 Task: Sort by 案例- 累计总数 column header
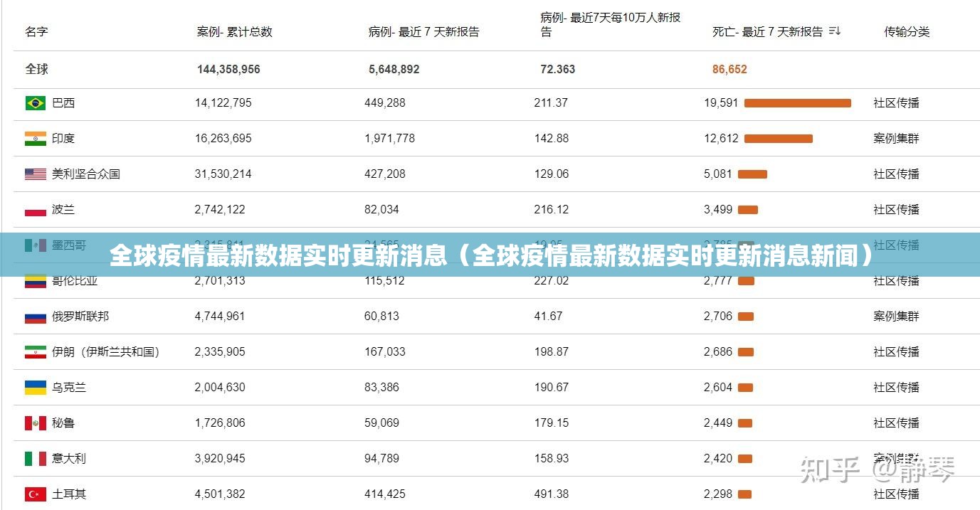click(x=234, y=32)
